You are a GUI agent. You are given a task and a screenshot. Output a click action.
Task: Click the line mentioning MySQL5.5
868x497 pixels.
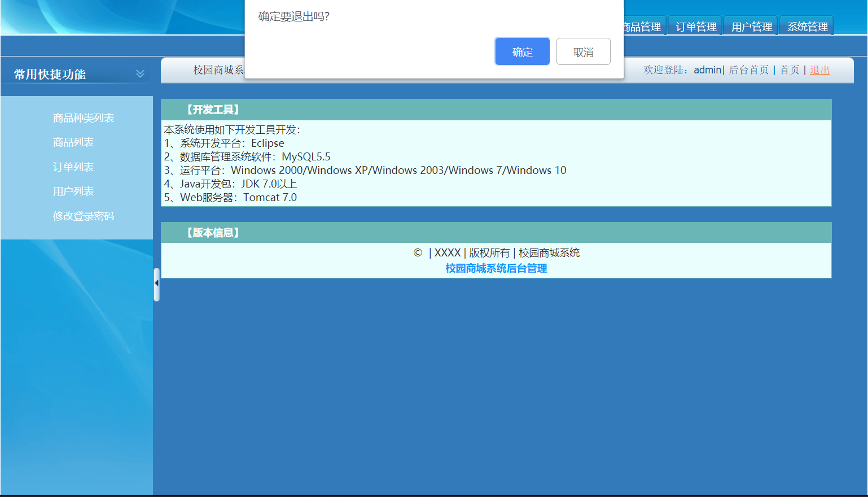pyautogui.click(x=247, y=157)
